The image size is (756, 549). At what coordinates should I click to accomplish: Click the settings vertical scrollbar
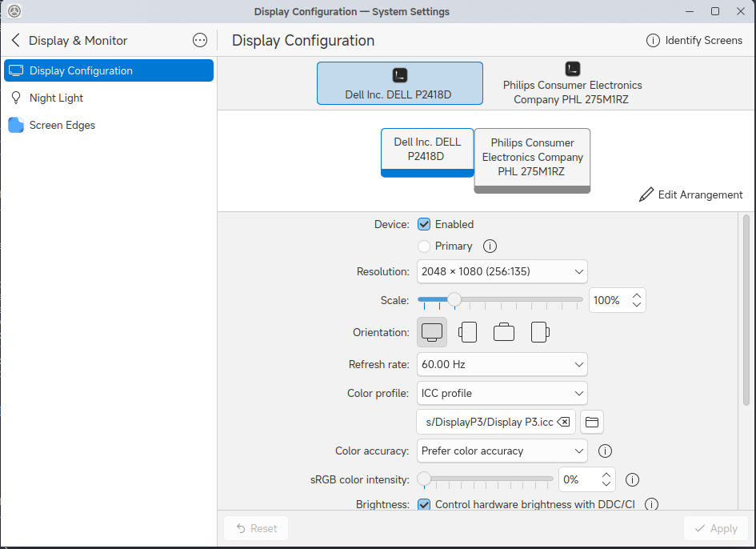[746, 310]
